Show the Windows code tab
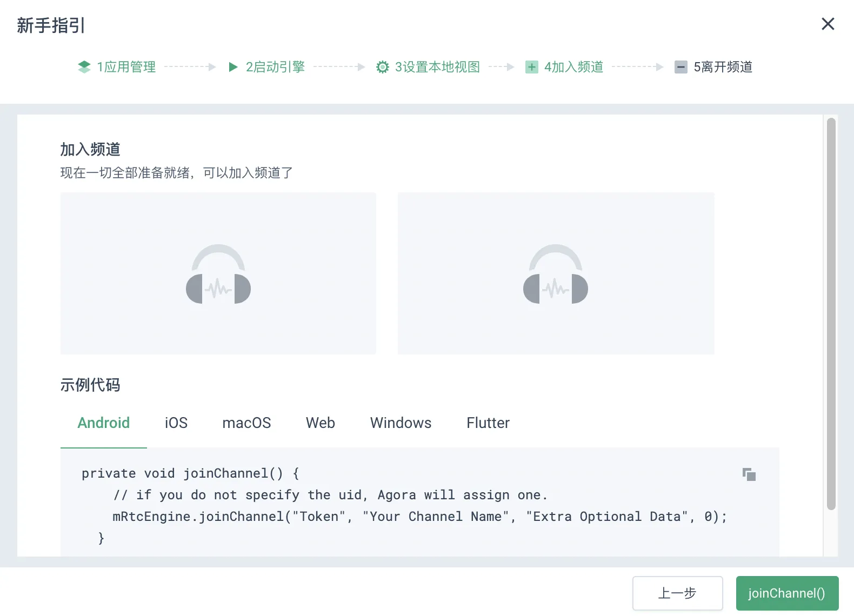The height and width of the screenshot is (616, 854). (401, 423)
